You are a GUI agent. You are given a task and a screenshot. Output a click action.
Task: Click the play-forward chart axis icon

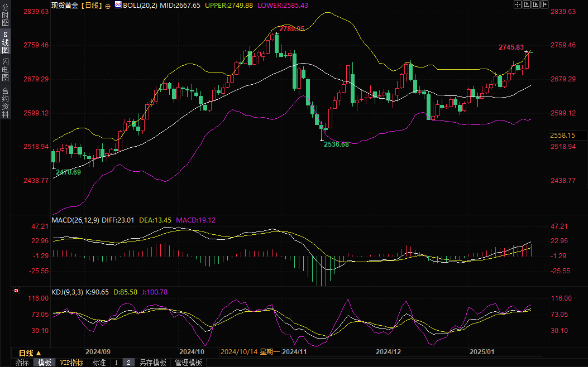(x=535, y=4)
